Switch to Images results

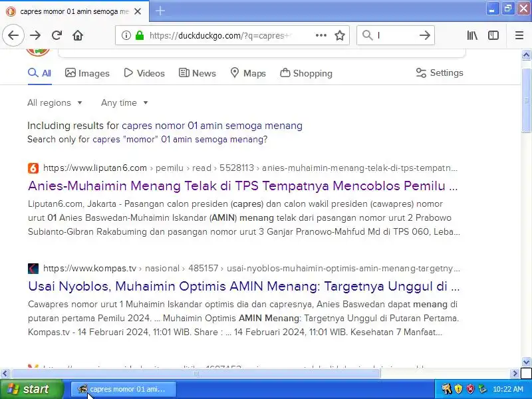click(87, 73)
